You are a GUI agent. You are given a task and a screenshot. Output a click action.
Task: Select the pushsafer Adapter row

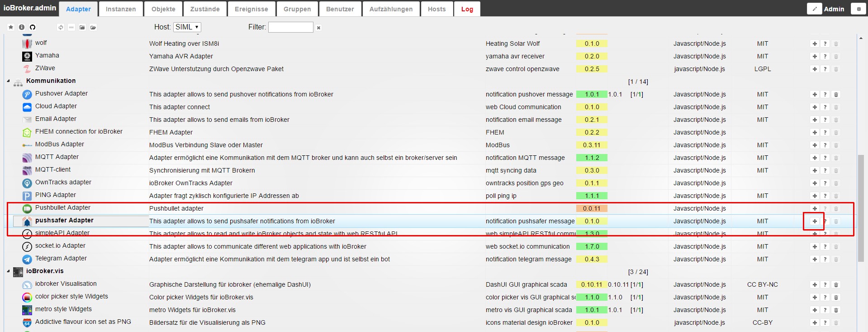pyautogui.click(x=430, y=221)
